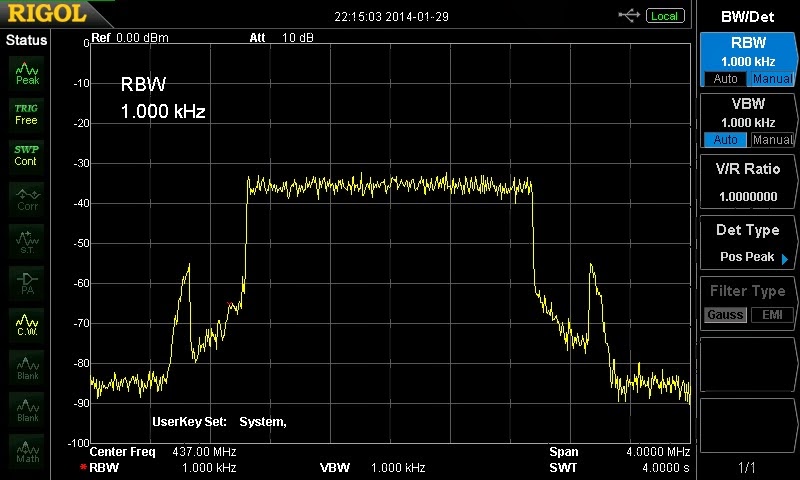This screenshot has width=800, height=480.
Task: Click the Center Freq 437.00 MHz value
Action: 204,451
